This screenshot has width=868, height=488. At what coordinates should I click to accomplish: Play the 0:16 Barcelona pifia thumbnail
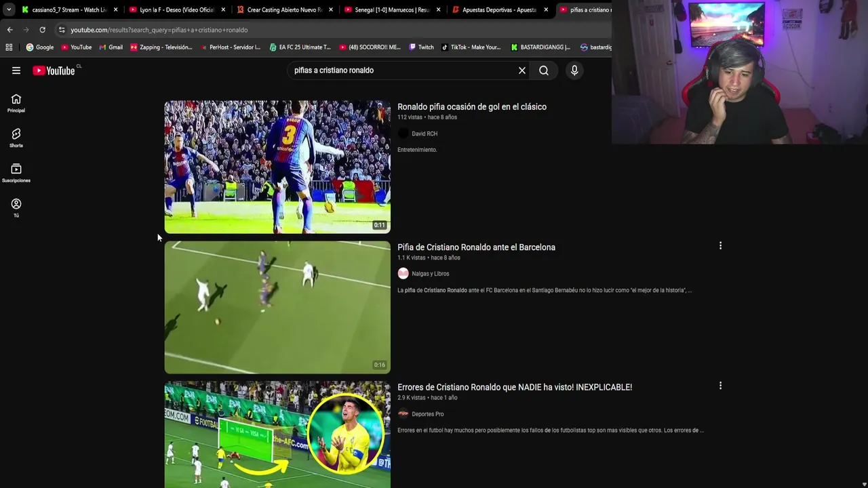(x=277, y=307)
